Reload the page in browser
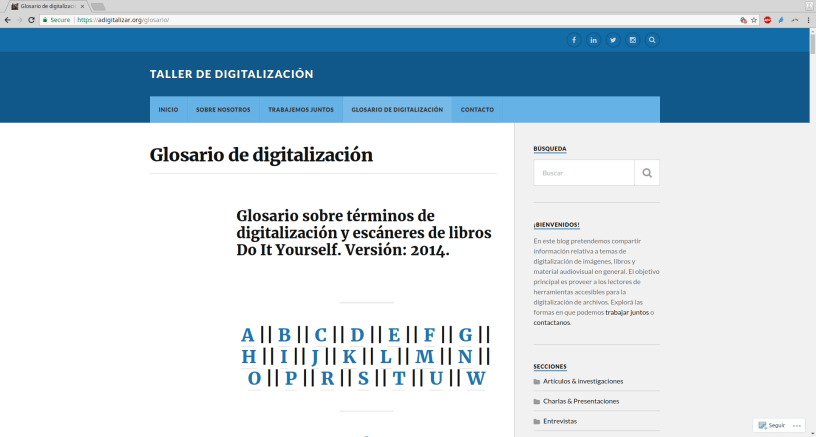 [32, 19]
